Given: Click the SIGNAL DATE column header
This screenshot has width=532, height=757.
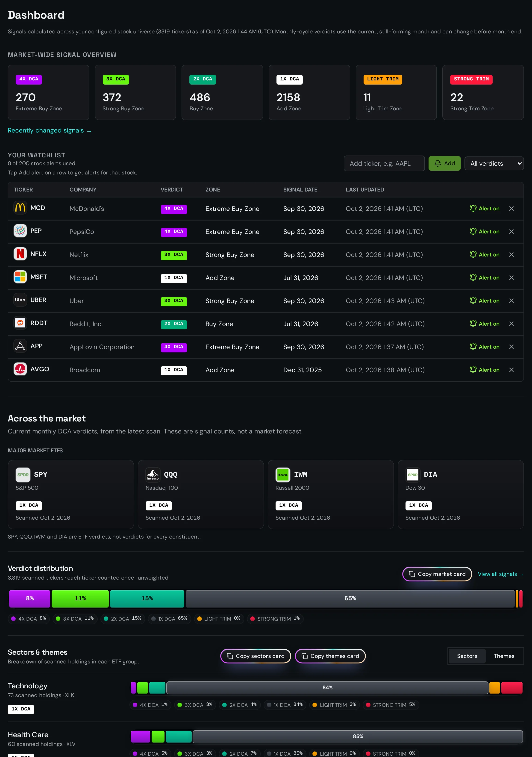Looking at the screenshot, I should (x=300, y=190).
